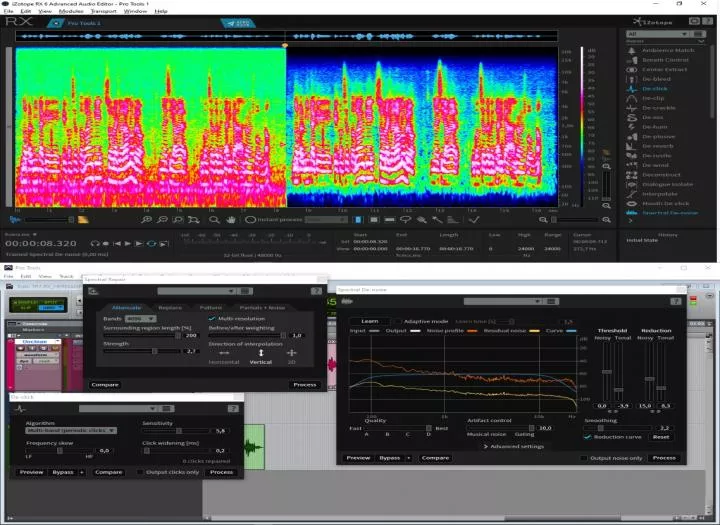Select the lasso selection tool
This screenshot has width=720, height=525.
405,220
